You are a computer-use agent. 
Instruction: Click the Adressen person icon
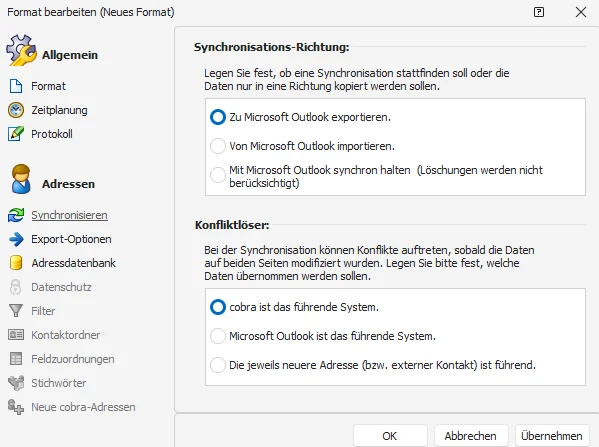tap(21, 179)
